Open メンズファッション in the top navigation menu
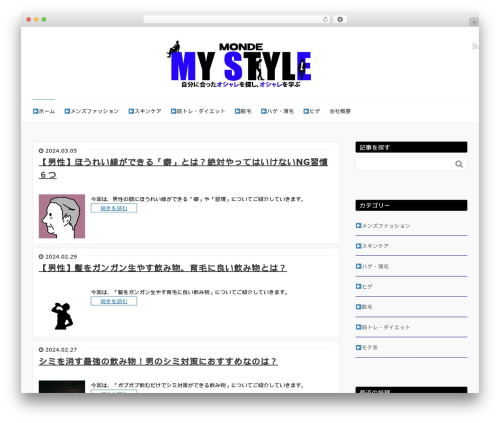 (x=92, y=111)
